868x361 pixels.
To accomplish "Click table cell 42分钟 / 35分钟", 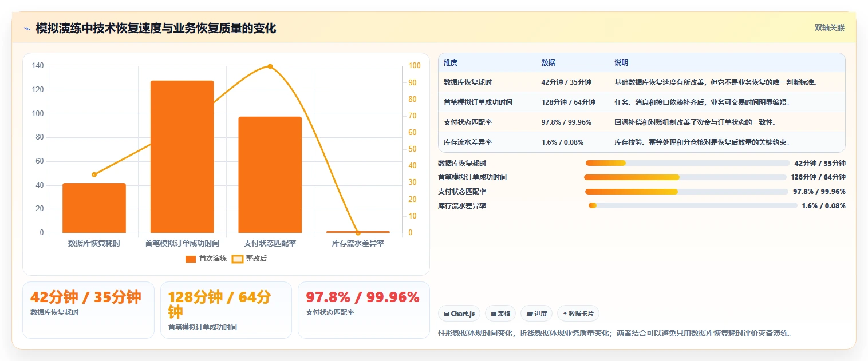I will [x=566, y=82].
